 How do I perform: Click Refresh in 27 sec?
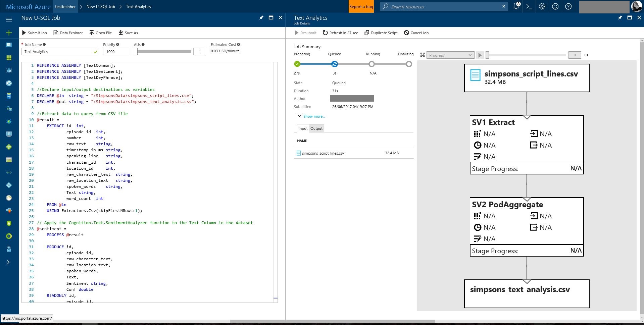[340, 33]
